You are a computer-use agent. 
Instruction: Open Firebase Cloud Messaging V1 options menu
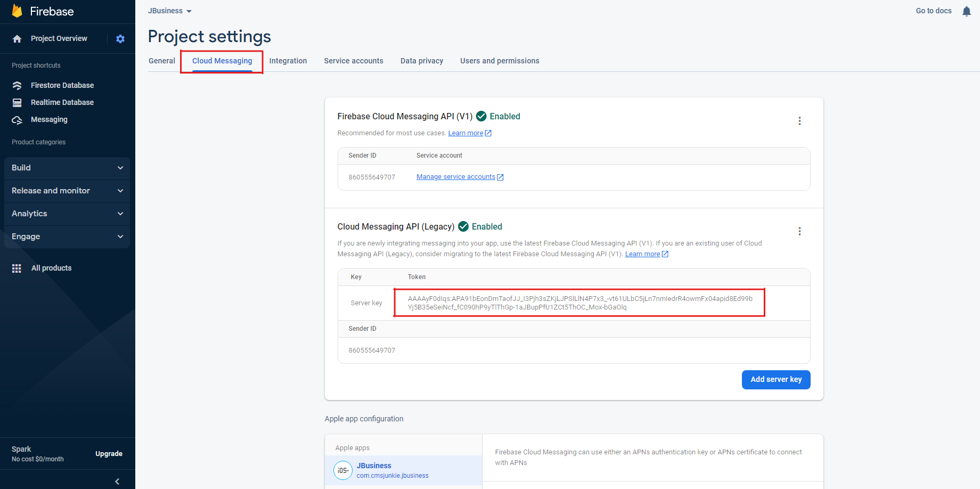coord(799,121)
